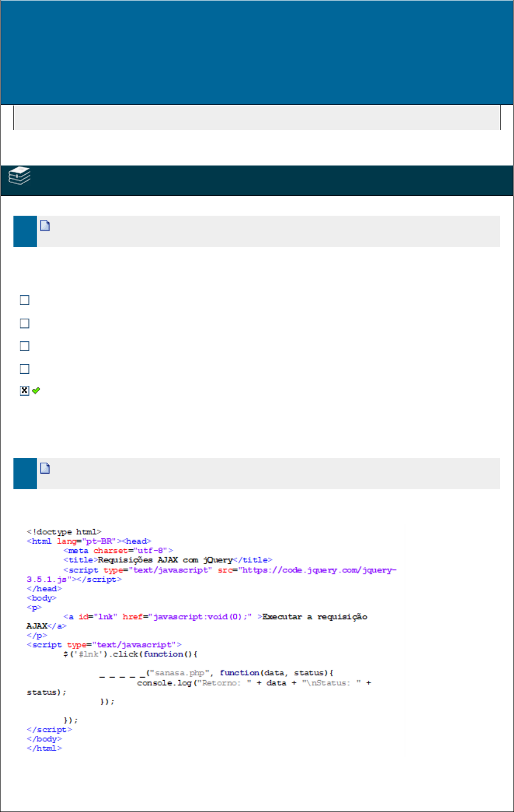Click the dark section bar beside the books icon
Screen dimensions: 514x812
[269, 181]
